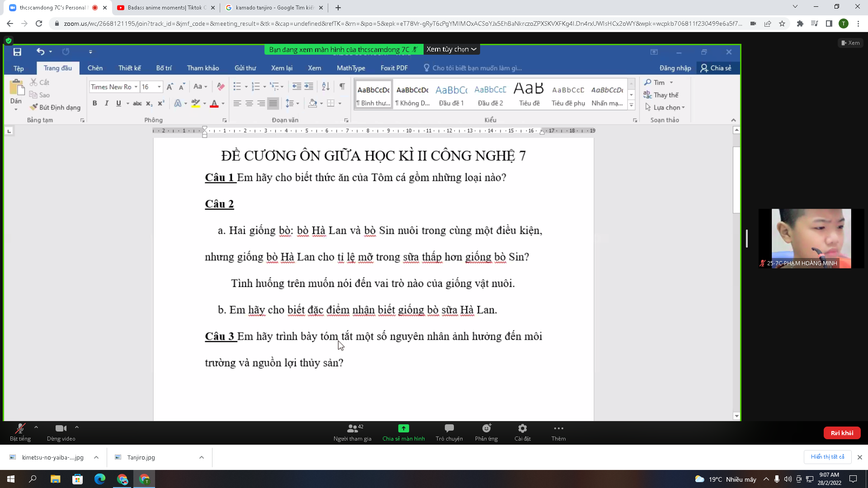Click Hiển thị tất cả downloads button
This screenshot has height=488, width=868.
tap(827, 457)
